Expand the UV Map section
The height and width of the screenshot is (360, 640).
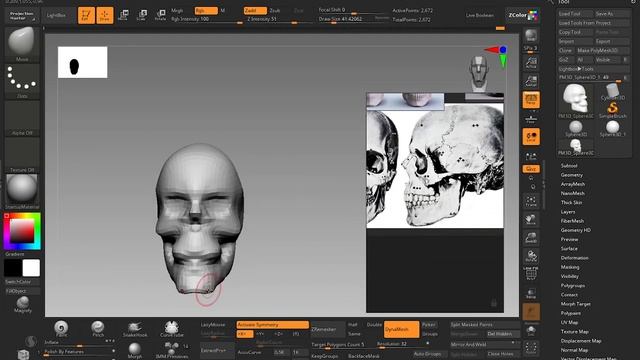569,322
